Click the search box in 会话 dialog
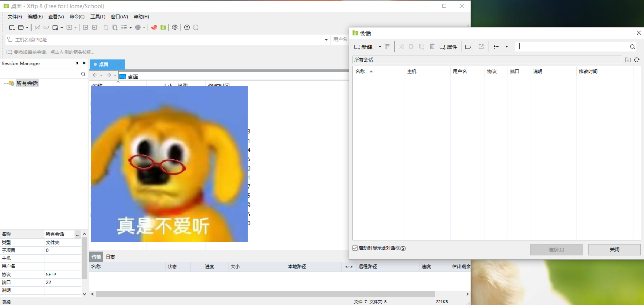 [x=572, y=47]
